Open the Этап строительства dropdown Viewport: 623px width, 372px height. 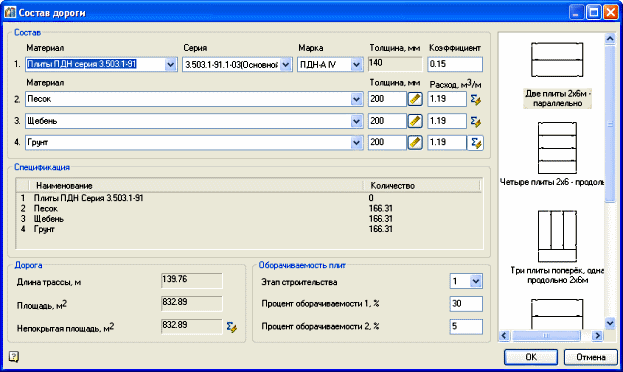point(476,281)
